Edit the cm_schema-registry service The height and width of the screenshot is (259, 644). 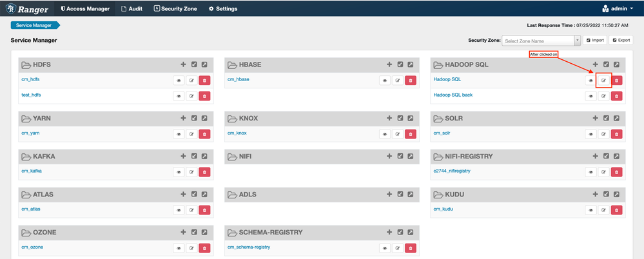(398, 248)
